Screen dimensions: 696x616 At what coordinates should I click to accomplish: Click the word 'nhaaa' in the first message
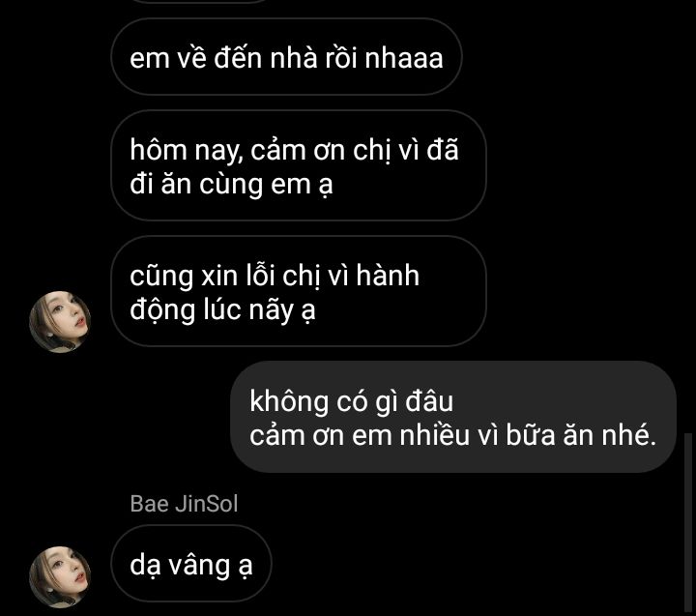404,59
